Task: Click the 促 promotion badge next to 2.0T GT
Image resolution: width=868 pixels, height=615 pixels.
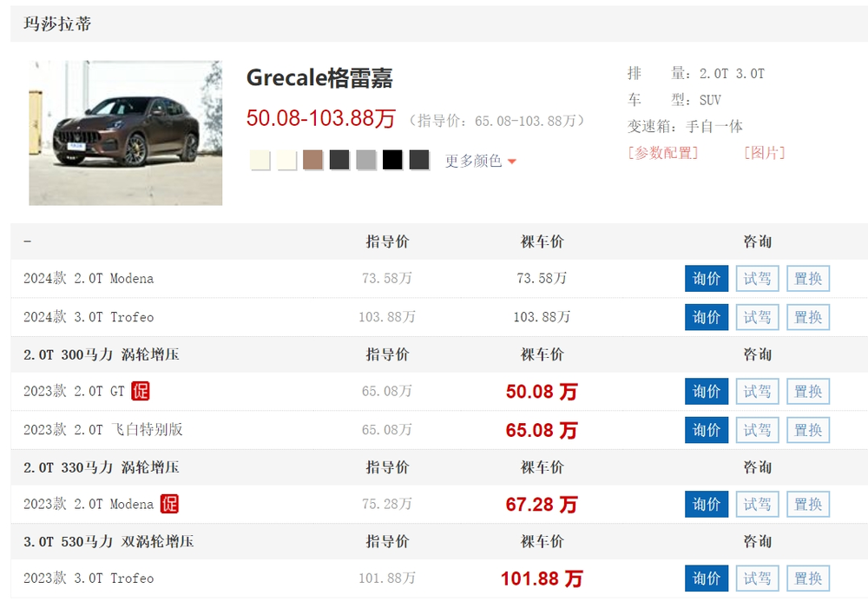Action: coord(141,391)
